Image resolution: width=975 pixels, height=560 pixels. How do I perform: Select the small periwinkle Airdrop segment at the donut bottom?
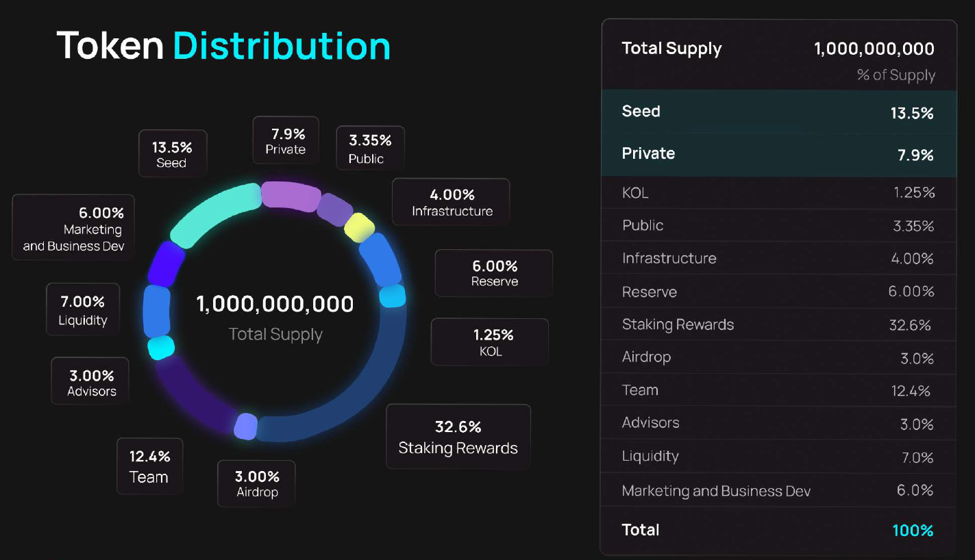[245, 427]
